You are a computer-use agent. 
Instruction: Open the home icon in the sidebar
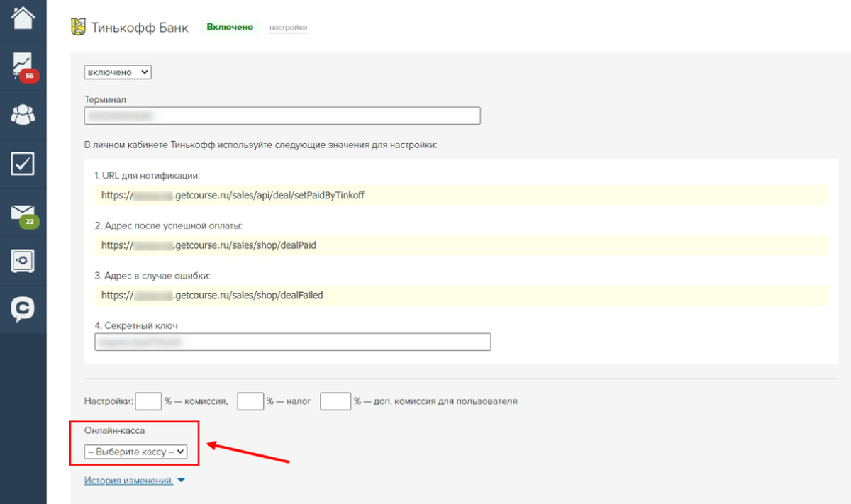(x=23, y=18)
